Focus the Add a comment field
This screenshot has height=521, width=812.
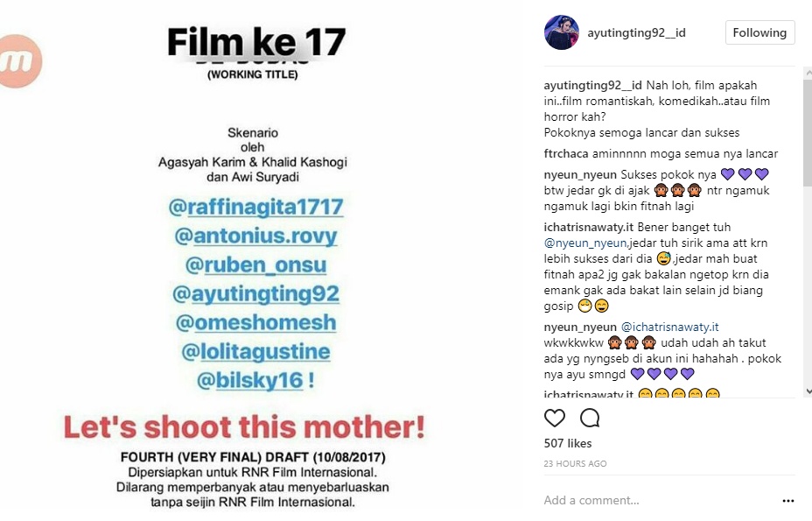pyautogui.click(x=656, y=500)
